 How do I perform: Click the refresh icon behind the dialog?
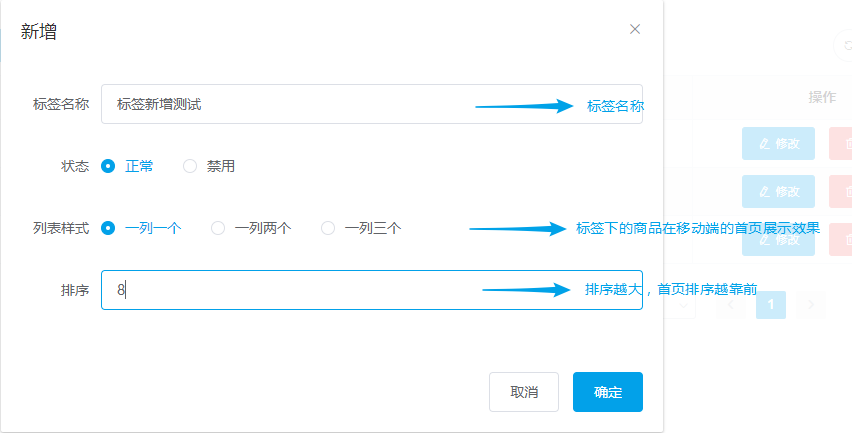point(845,45)
